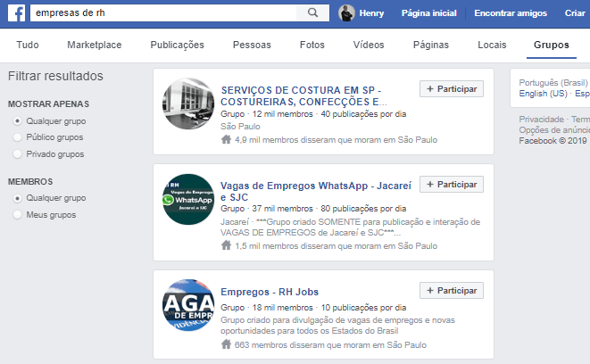This screenshot has width=590, height=364.
Task: Click the 'Facebook © 2019' text
Action: coord(553,141)
